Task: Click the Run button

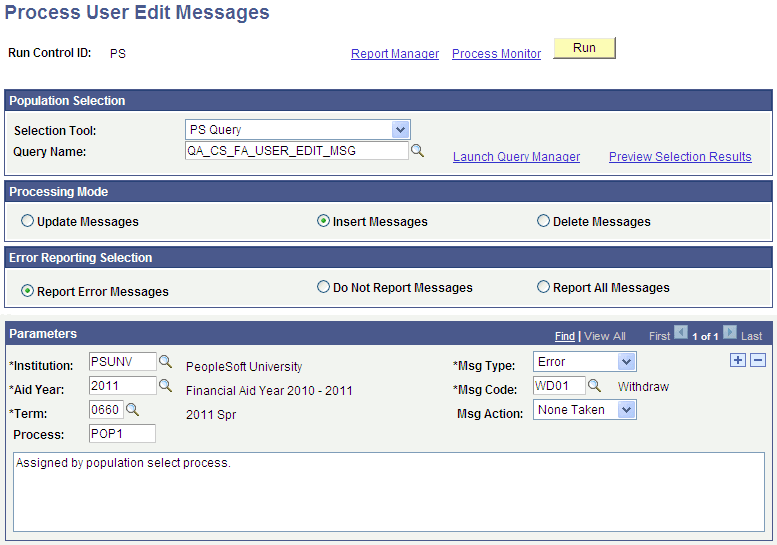Action: pos(584,48)
